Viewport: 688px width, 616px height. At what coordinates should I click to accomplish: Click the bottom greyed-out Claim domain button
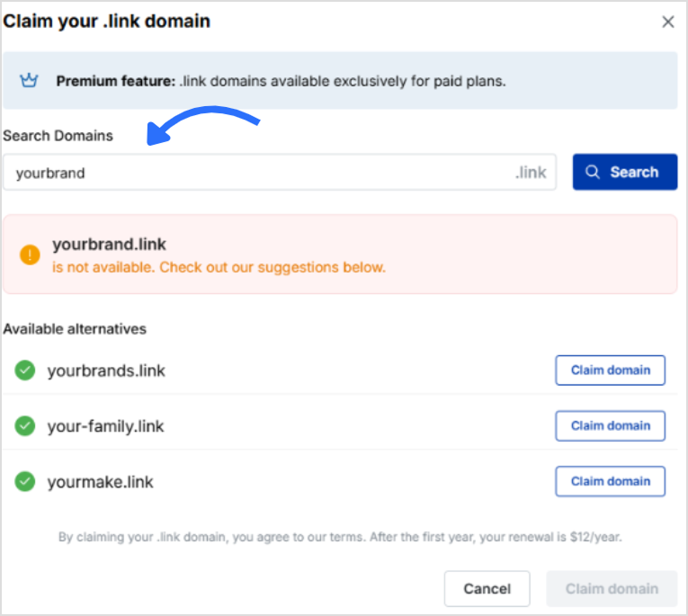(x=612, y=589)
